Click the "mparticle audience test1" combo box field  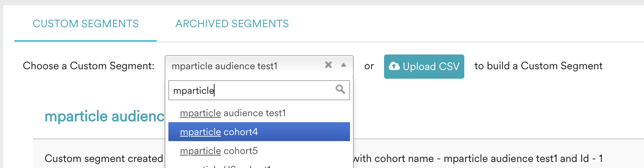[x=259, y=66]
